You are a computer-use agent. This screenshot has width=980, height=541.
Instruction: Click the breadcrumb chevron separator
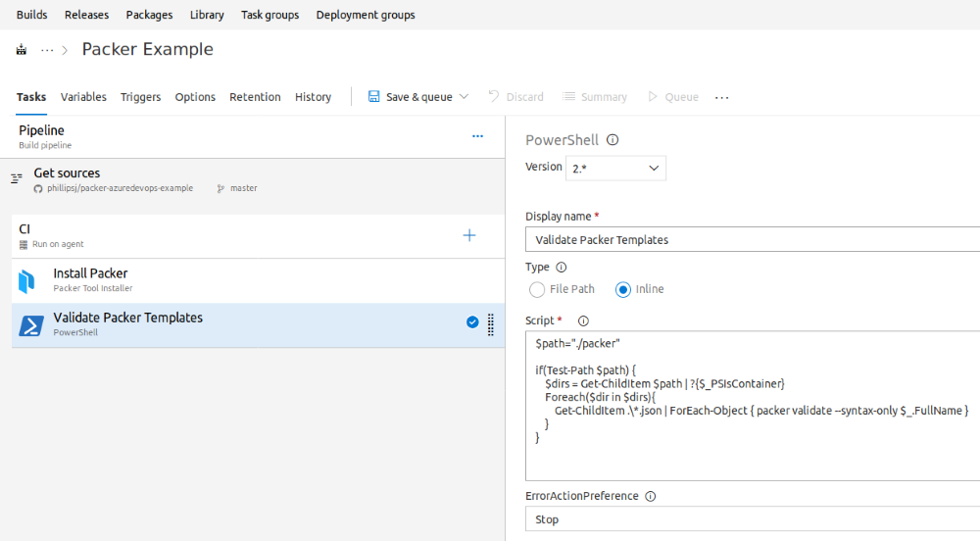pos(65,50)
